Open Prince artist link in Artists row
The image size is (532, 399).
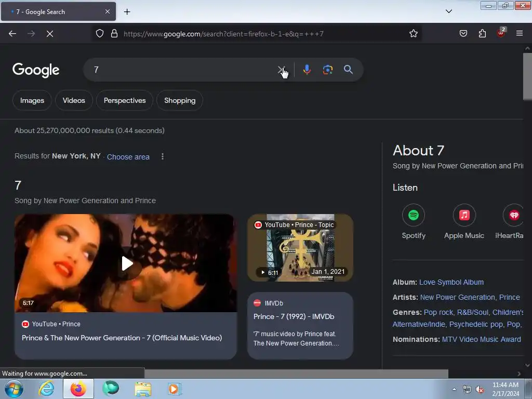click(509, 297)
